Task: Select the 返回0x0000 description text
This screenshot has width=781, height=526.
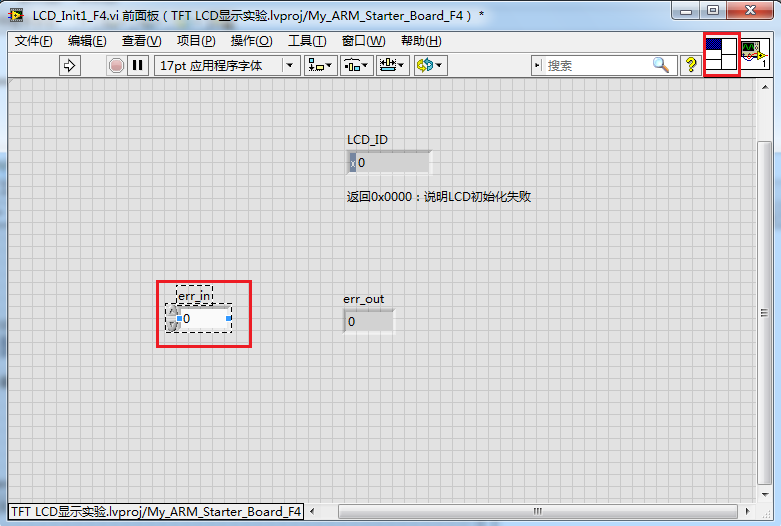Action: (438, 197)
